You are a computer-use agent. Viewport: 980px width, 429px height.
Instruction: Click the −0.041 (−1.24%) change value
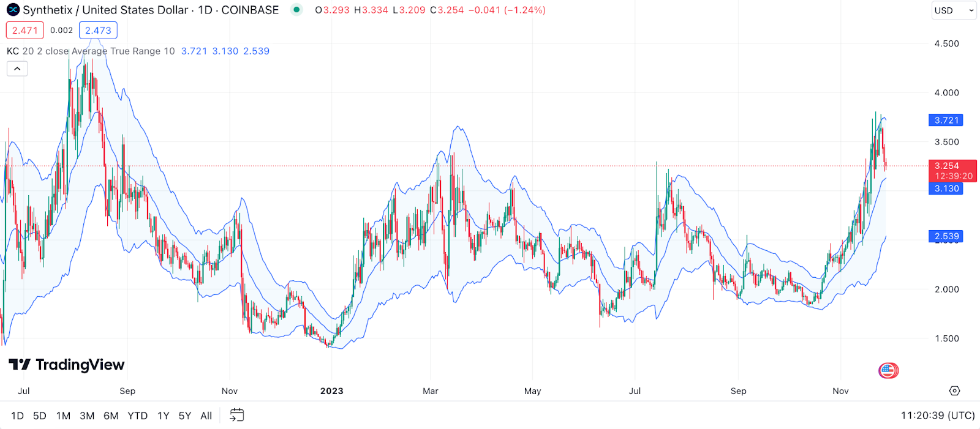pos(507,10)
